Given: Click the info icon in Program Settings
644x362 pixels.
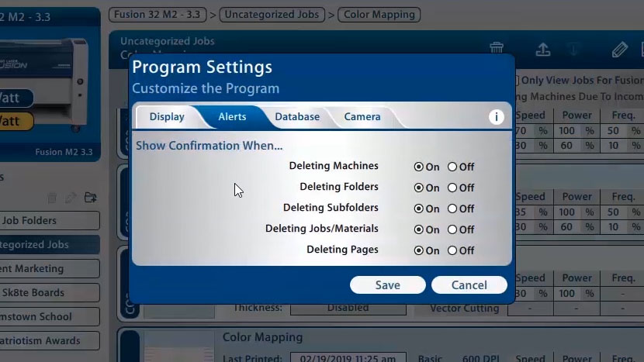Looking at the screenshot, I should coord(497,117).
